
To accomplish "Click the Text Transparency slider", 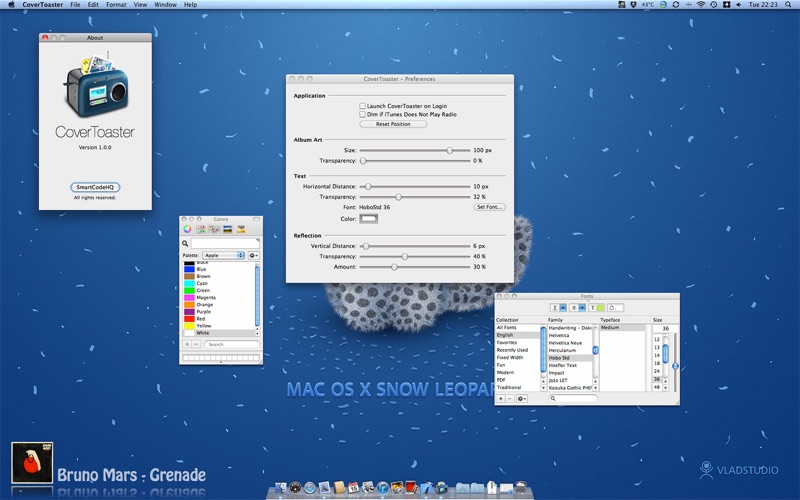I will tap(415, 197).
